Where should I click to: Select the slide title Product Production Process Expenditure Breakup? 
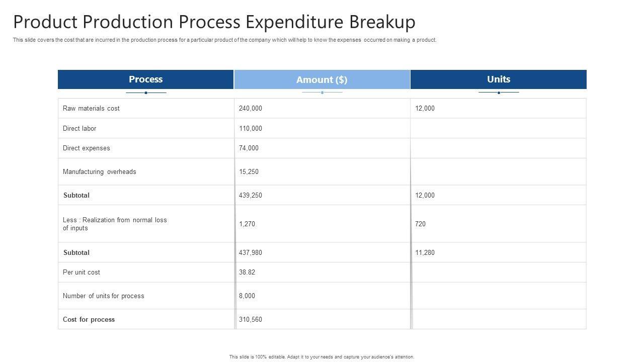[214, 22]
